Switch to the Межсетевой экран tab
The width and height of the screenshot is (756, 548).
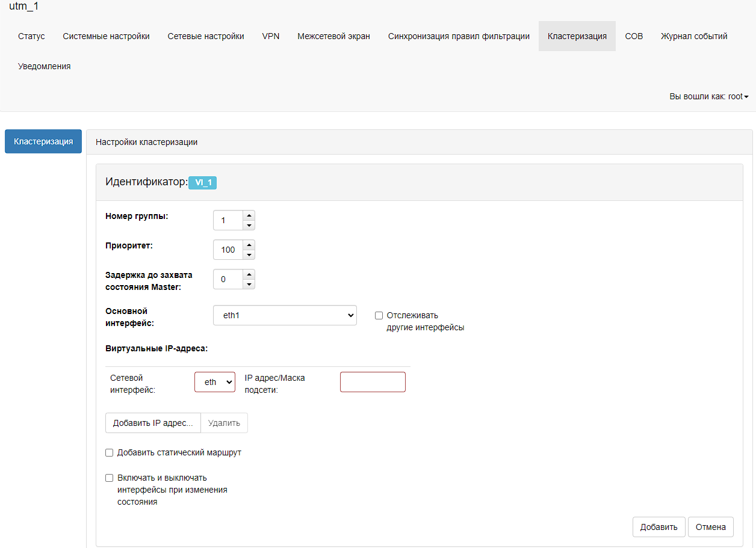[x=333, y=36]
